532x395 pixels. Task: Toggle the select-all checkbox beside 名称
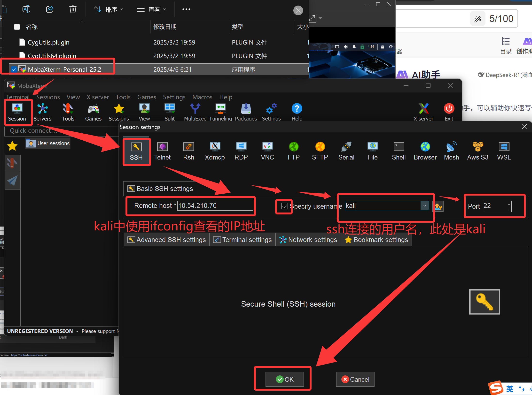17,27
